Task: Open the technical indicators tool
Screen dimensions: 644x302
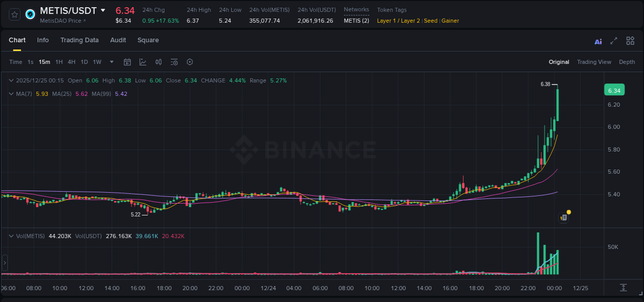Action: 142,62
